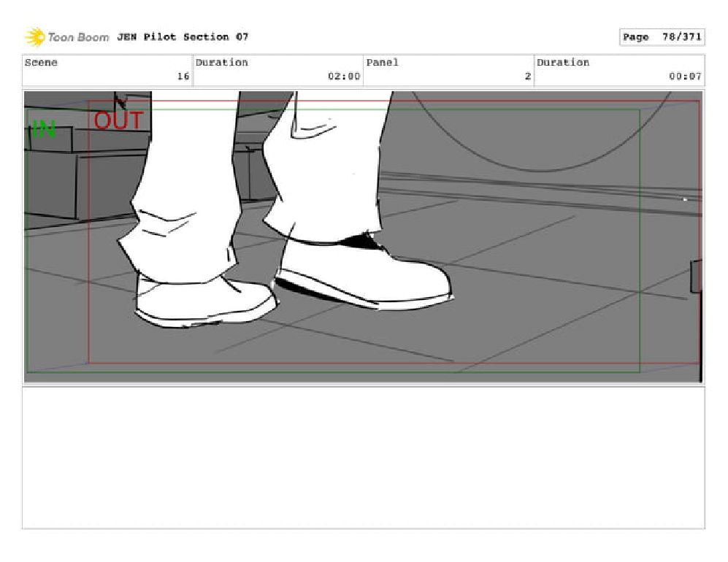
Task: Select the scene number value 16
Action: (183, 76)
